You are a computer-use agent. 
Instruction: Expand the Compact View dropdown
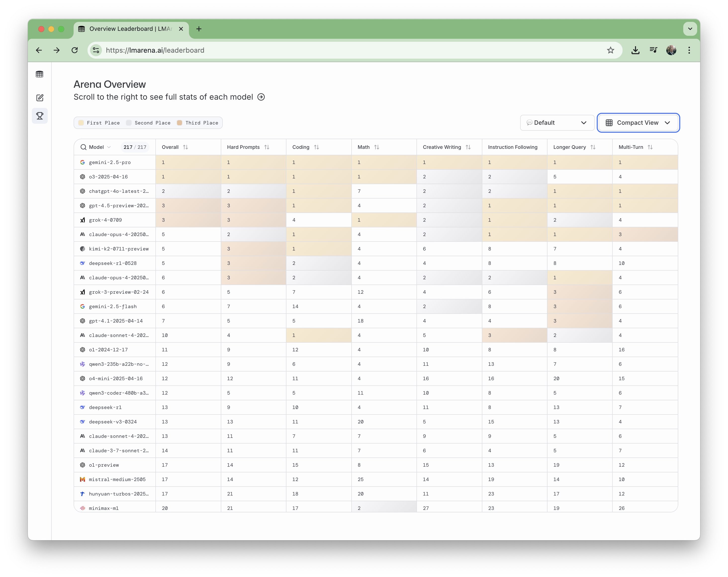[x=638, y=123]
